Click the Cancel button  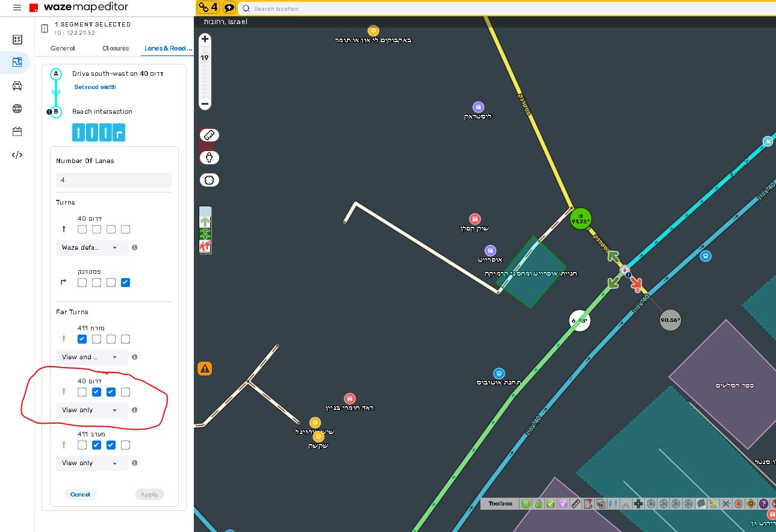pos(80,494)
